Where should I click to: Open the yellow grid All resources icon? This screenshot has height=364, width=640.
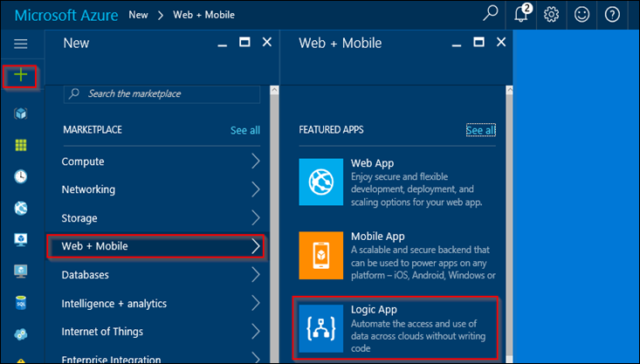(21, 145)
